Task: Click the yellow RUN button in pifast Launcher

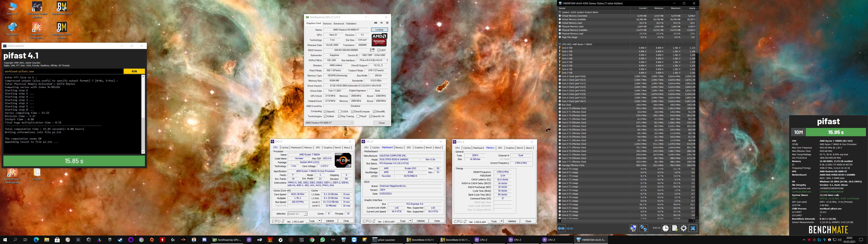Action: 134,72
